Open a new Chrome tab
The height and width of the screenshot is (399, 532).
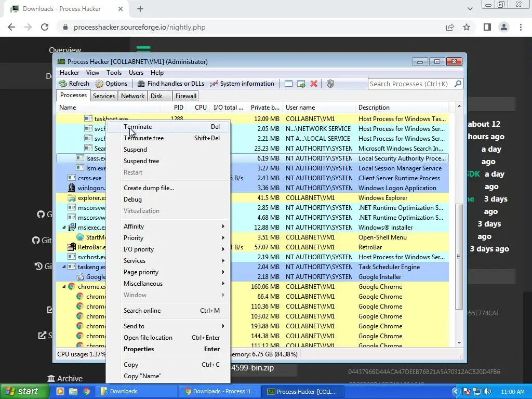tap(140, 9)
